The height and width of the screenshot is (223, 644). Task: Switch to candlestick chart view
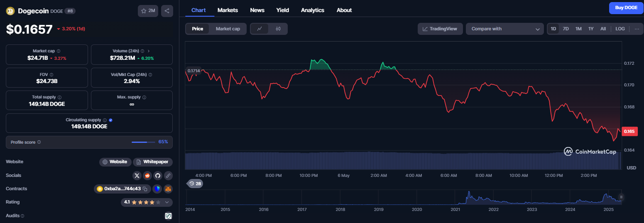[x=278, y=29]
